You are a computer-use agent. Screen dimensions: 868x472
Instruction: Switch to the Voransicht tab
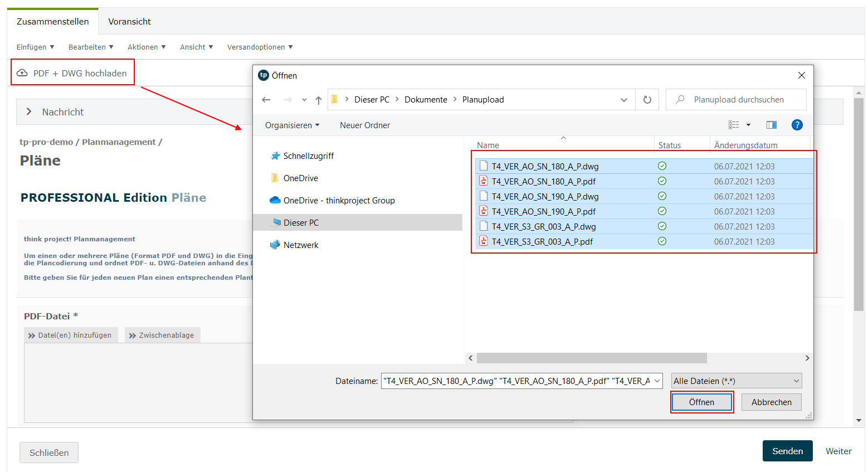pos(129,22)
